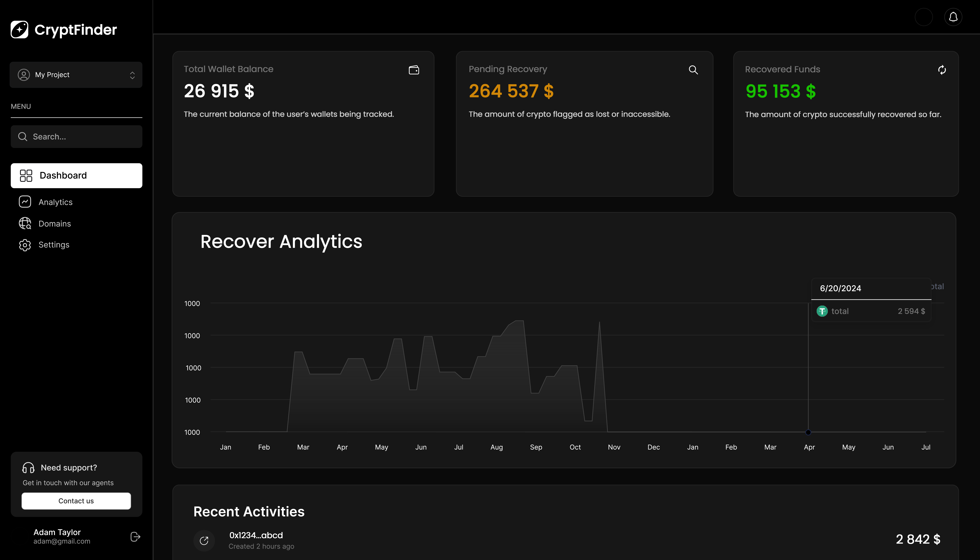
Task: Click the user icon in My Project
Action: [x=24, y=75]
